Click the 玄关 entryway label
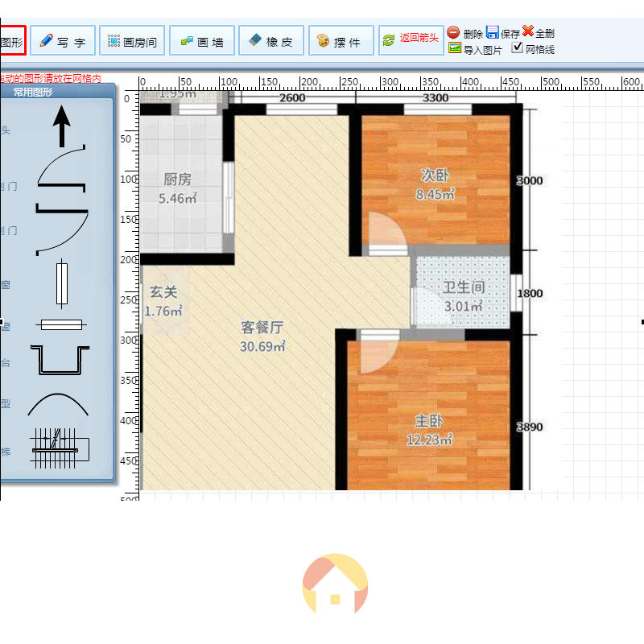This screenshot has height=644, width=644. point(163,292)
